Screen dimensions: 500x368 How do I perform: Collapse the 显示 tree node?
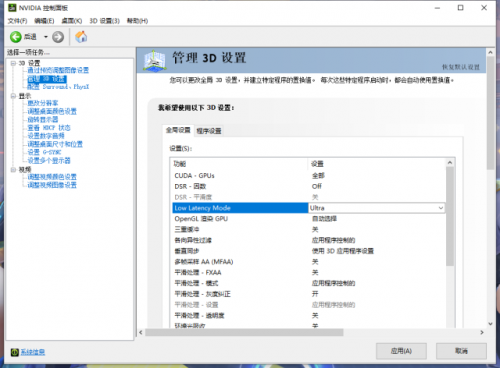(13, 96)
